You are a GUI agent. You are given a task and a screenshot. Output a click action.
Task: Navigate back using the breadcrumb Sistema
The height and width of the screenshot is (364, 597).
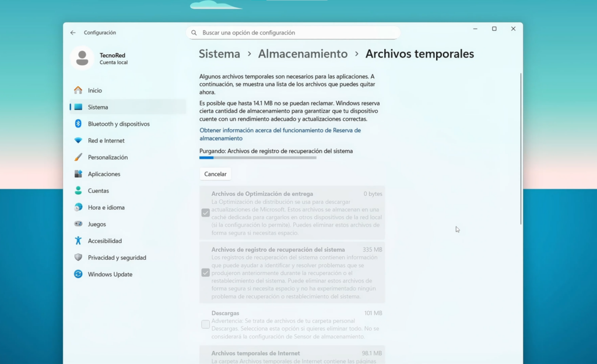tap(219, 54)
